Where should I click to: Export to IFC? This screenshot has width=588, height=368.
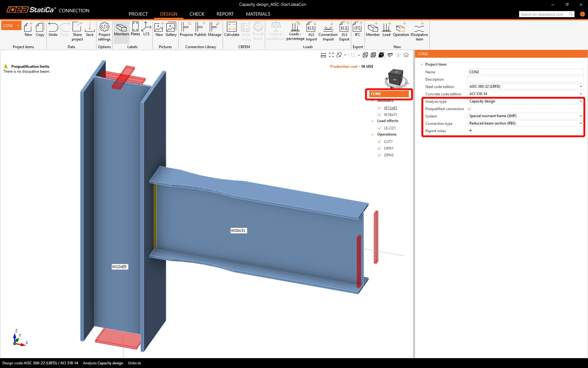pos(358,29)
